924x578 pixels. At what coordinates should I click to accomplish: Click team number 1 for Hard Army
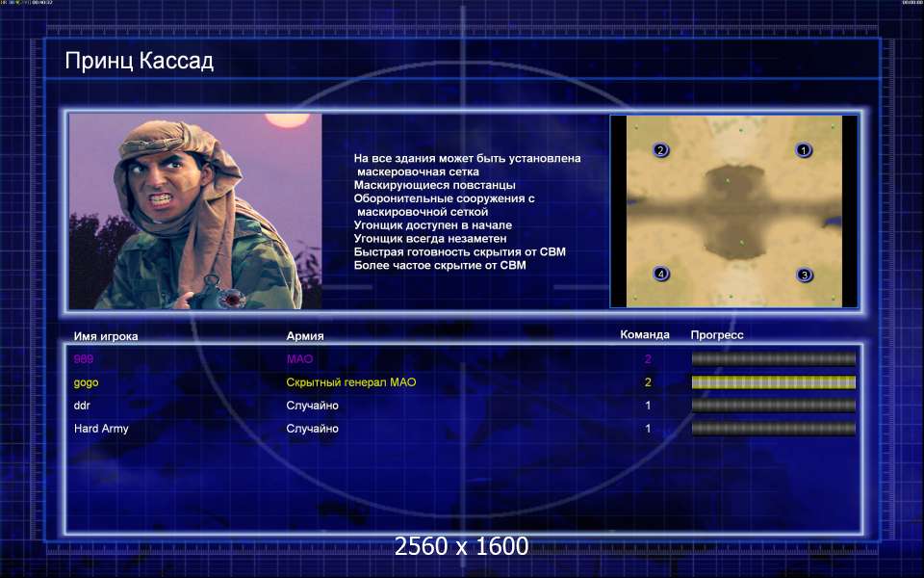pos(648,428)
